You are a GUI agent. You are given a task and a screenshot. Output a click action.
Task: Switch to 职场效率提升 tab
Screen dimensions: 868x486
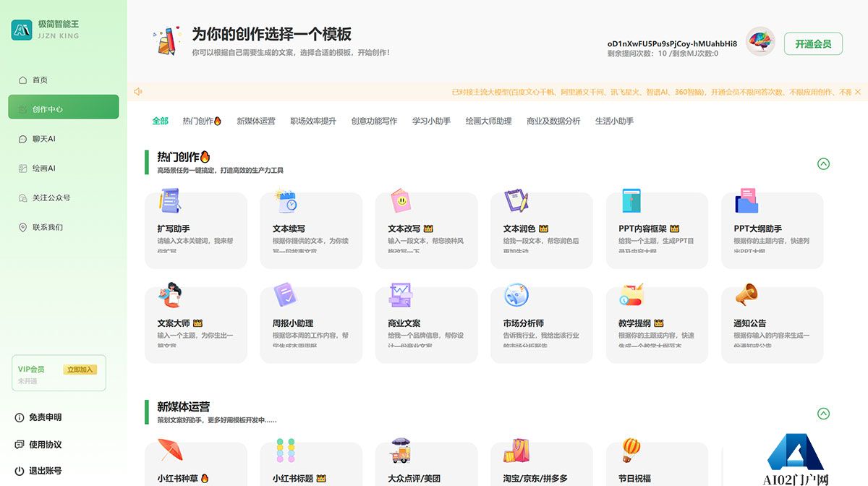313,121
